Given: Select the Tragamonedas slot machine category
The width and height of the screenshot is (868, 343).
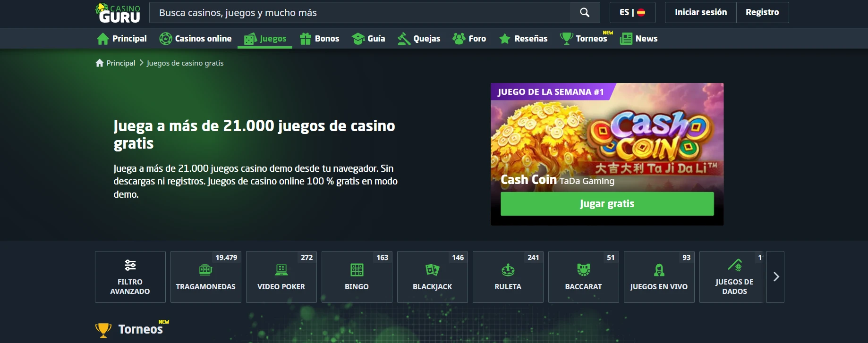Looking at the screenshot, I should (x=206, y=277).
